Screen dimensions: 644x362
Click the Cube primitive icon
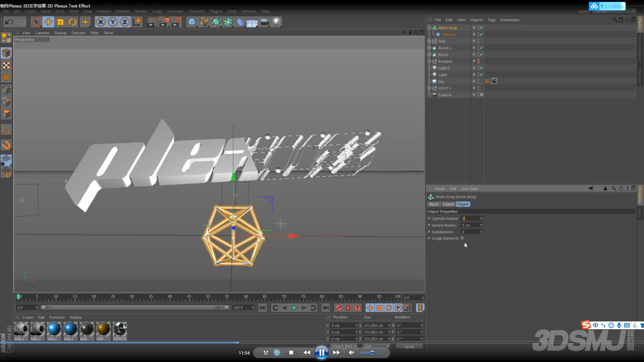[192, 22]
